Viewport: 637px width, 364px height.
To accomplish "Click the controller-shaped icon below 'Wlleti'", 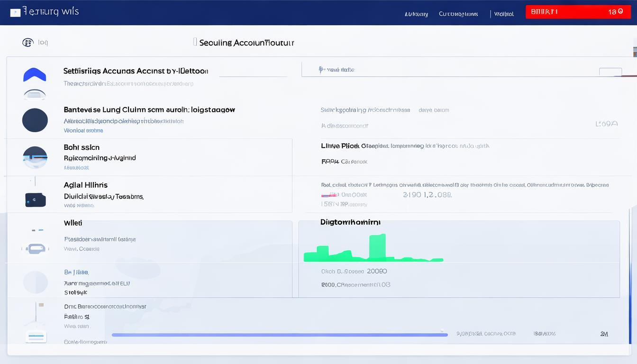I will tap(35, 248).
